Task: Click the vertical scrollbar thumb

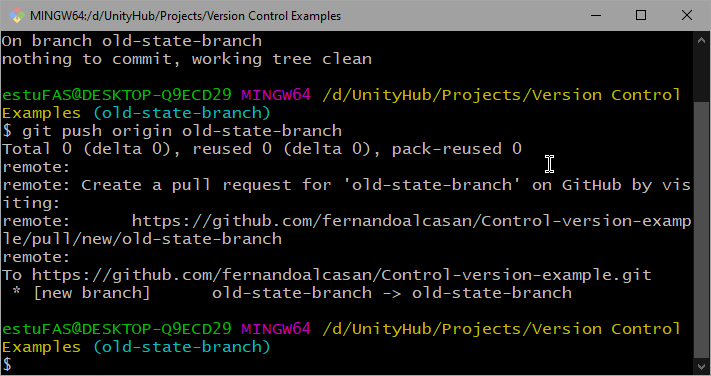Action: point(701,229)
